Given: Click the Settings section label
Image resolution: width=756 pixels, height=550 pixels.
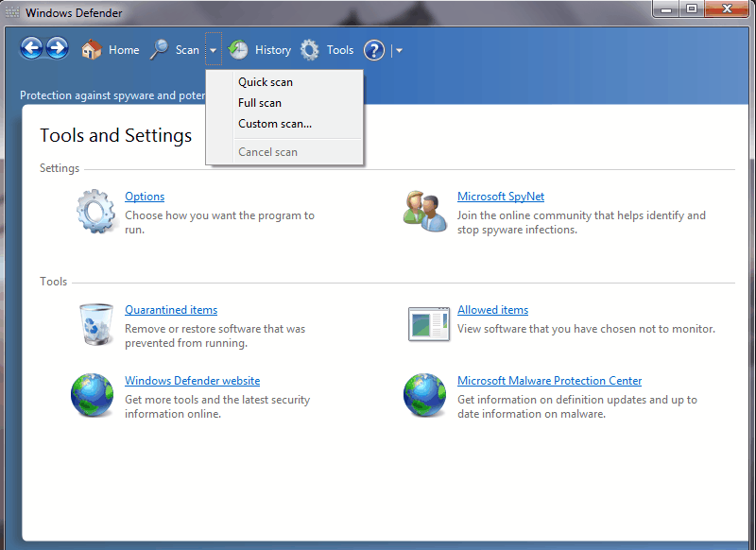Looking at the screenshot, I should tap(60, 168).
